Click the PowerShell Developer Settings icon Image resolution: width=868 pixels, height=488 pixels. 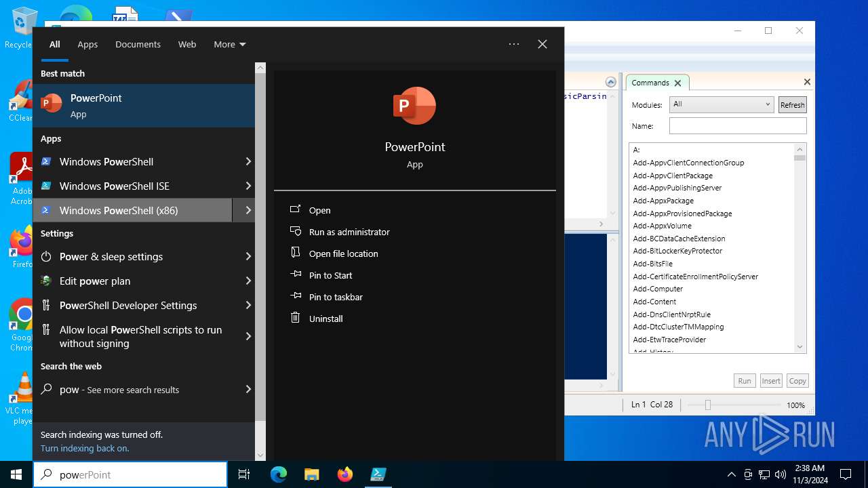click(46, 305)
